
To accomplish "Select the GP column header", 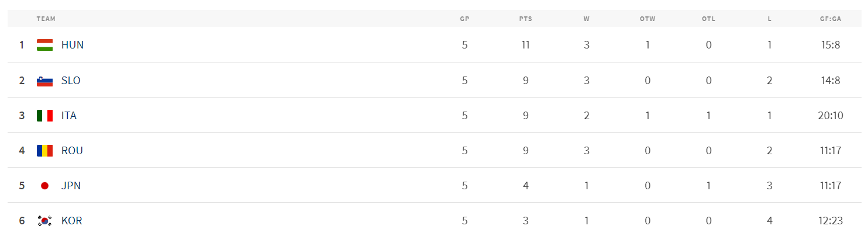I will [x=464, y=19].
